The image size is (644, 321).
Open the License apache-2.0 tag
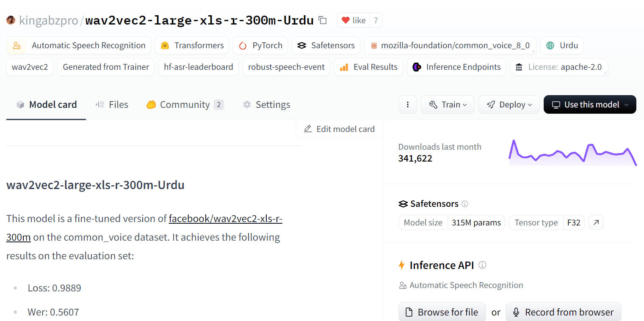tap(559, 67)
